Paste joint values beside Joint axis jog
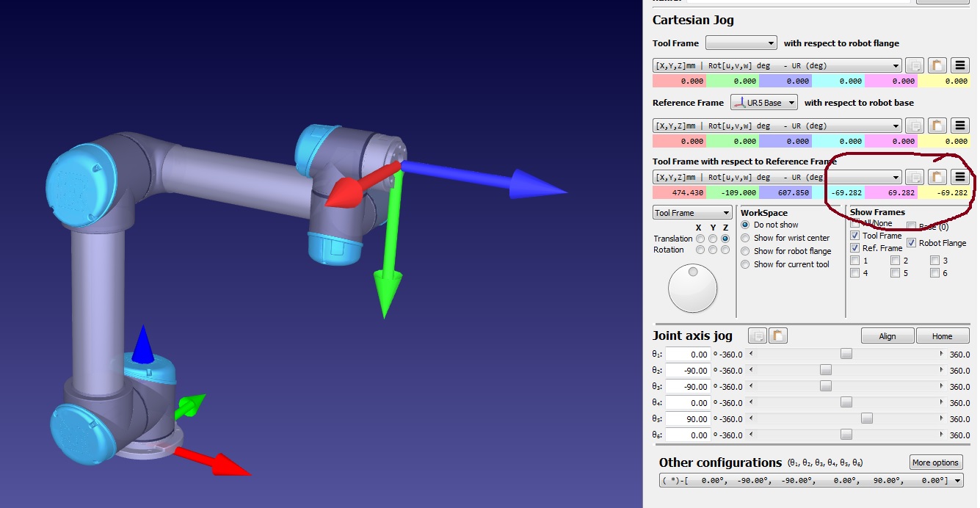The image size is (980, 508). click(778, 335)
